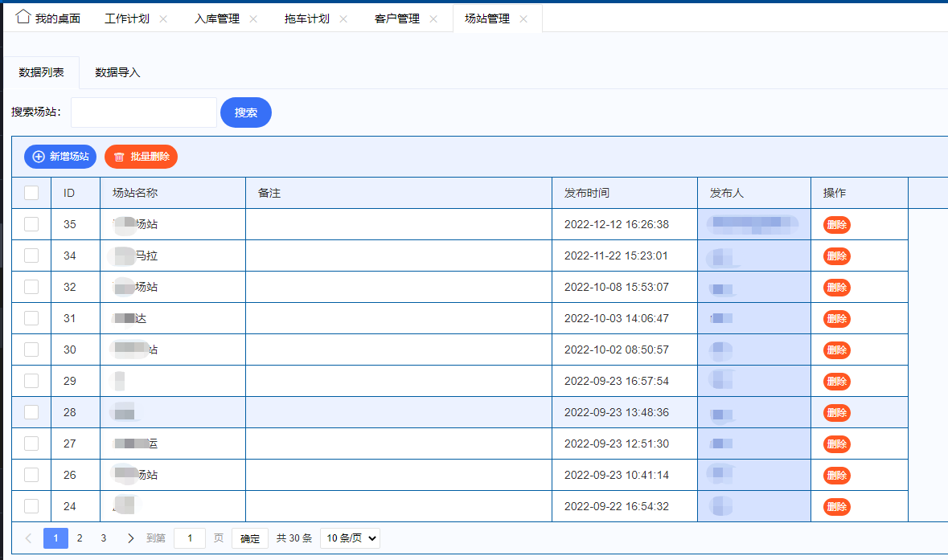Close the 场站管理 tab

[x=523, y=19]
